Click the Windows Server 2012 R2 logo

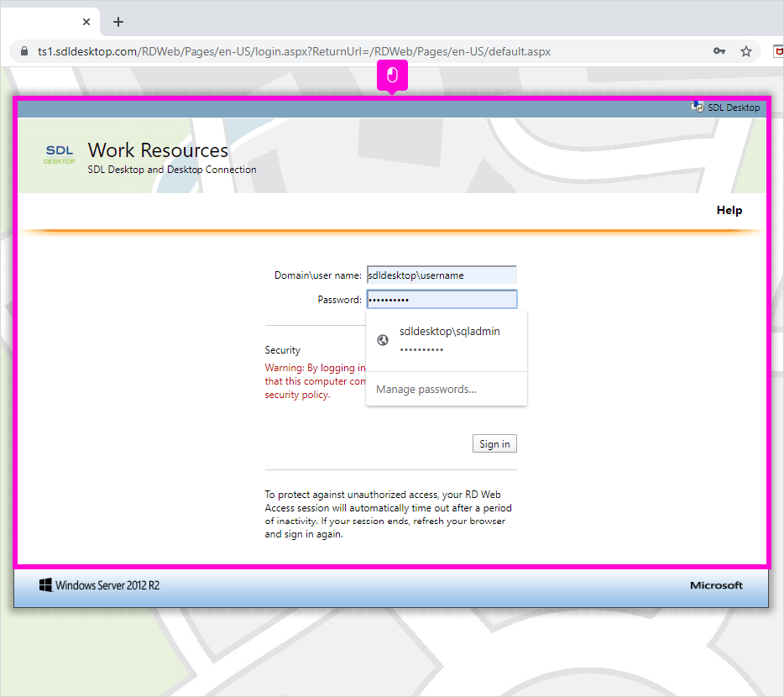point(100,585)
